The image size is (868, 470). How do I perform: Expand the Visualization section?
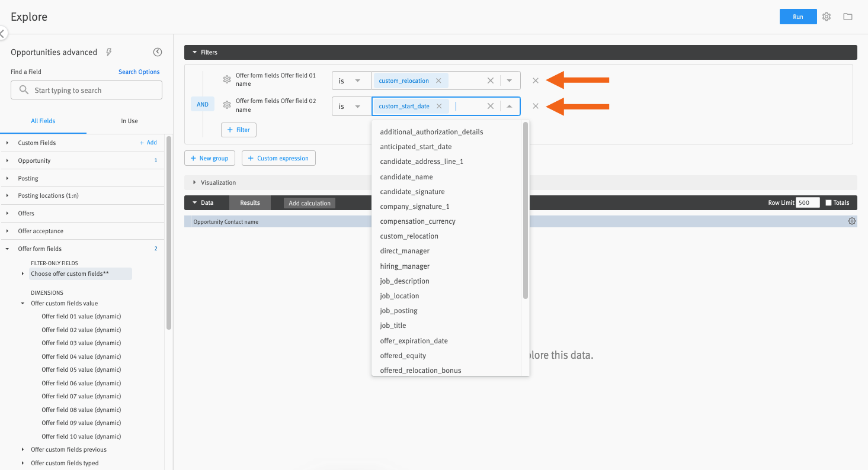(194, 182)
